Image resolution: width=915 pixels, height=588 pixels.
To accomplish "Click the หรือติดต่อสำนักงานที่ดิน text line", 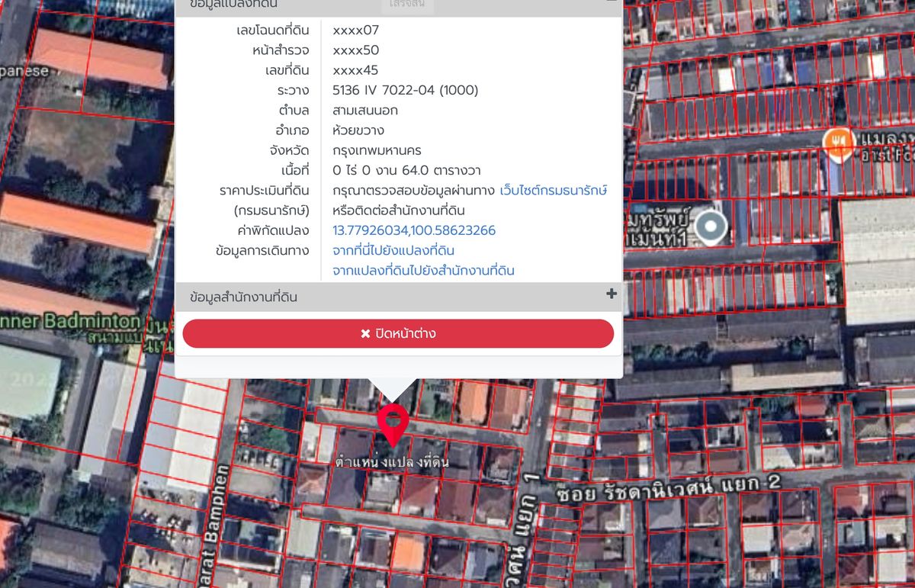I will pos(399,210).
